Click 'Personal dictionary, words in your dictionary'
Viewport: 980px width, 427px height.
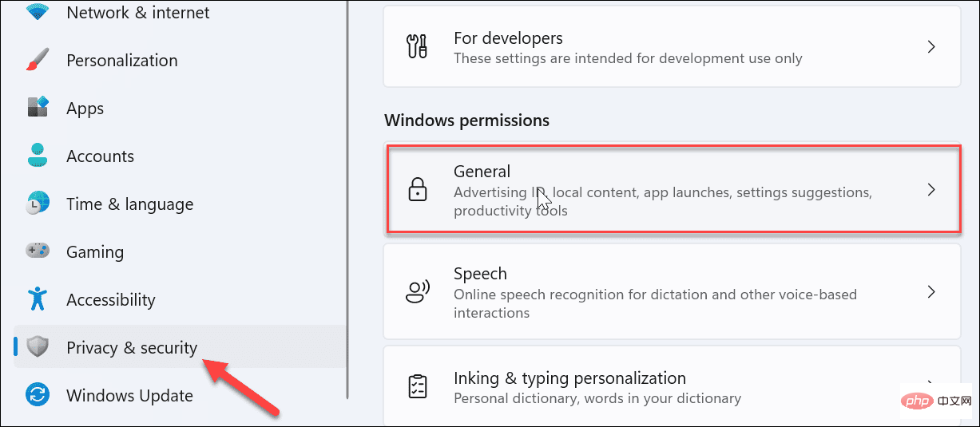597,397
